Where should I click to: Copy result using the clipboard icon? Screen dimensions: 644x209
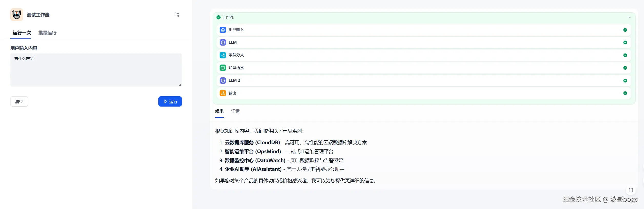point(631,190)
